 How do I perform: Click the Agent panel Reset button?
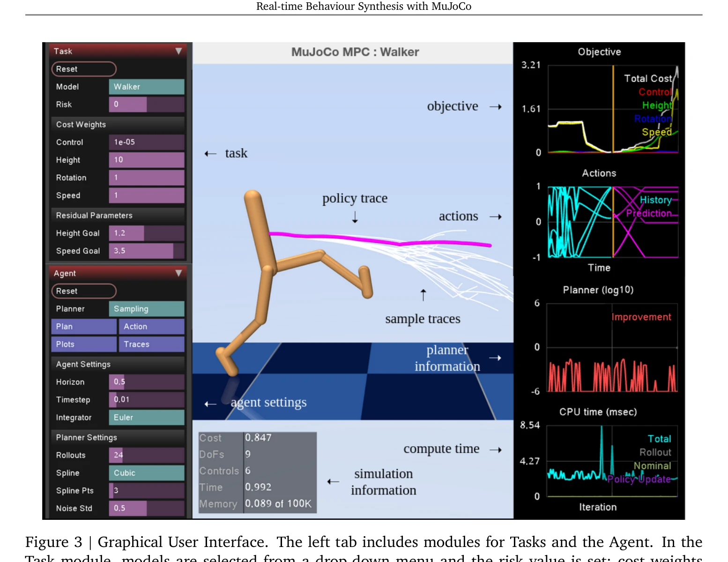84,291
